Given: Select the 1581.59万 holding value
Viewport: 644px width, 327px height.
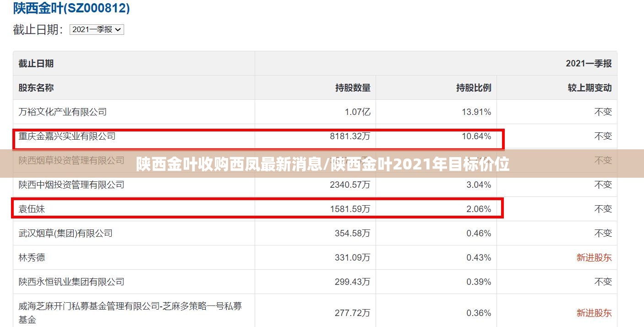Looking at the screenshot, I should pyautogui.click(x=350, y=209).
